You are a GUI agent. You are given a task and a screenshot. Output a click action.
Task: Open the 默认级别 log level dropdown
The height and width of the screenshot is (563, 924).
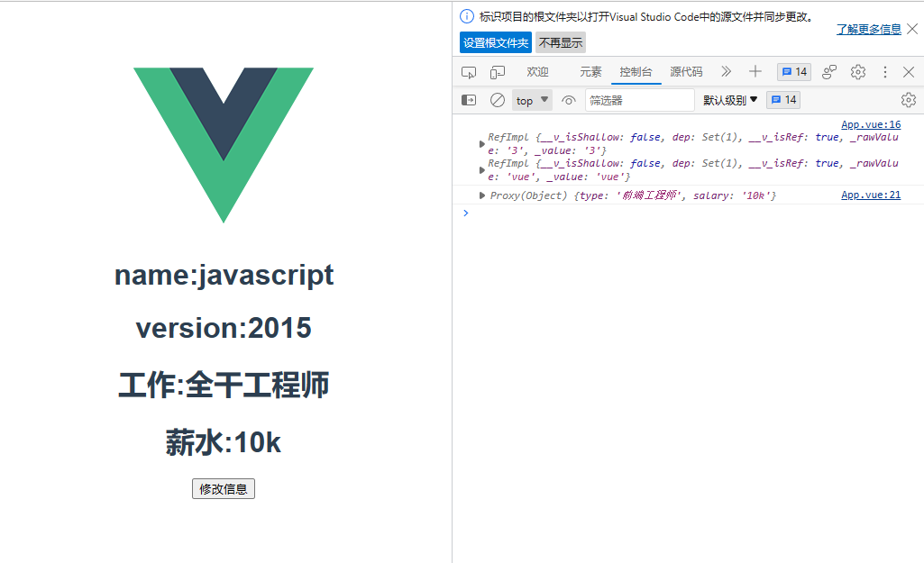pos(730,100)
